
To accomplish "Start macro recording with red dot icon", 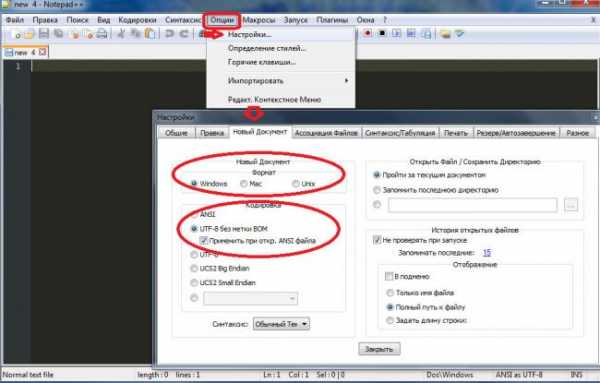I will point(367,34).
